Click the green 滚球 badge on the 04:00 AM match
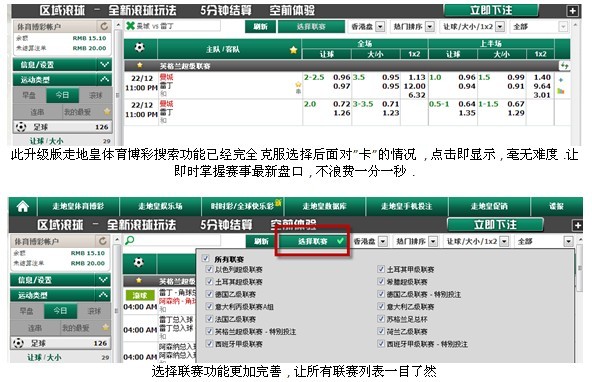The height and width of the screenshot is (382, 592). click(140, 295)
